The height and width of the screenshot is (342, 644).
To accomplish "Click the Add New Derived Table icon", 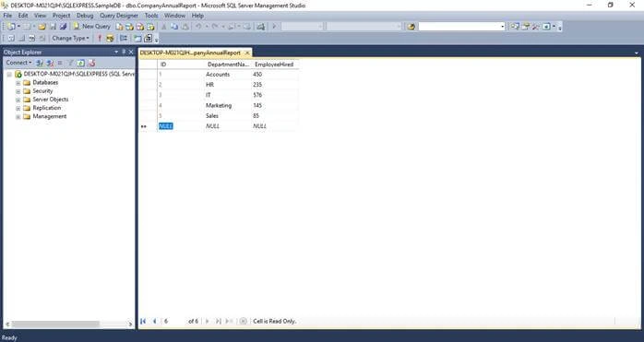I will [x=148, y=38].
